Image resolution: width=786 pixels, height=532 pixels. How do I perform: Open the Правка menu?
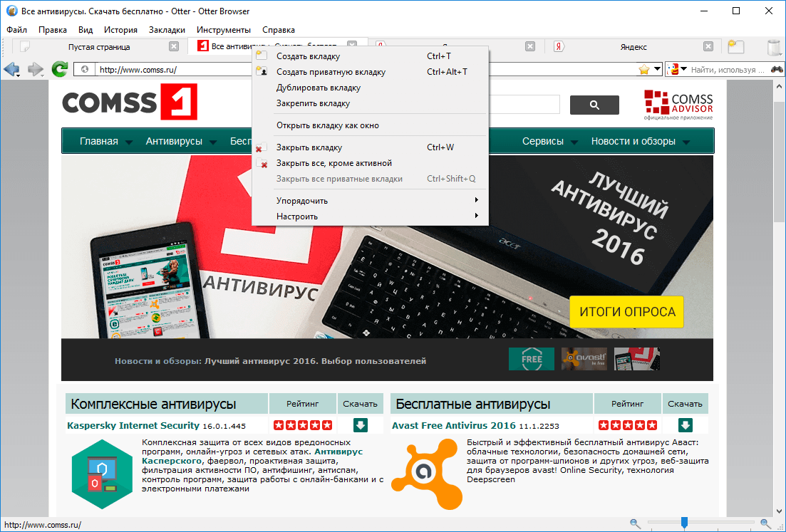(x=52, y=30)
